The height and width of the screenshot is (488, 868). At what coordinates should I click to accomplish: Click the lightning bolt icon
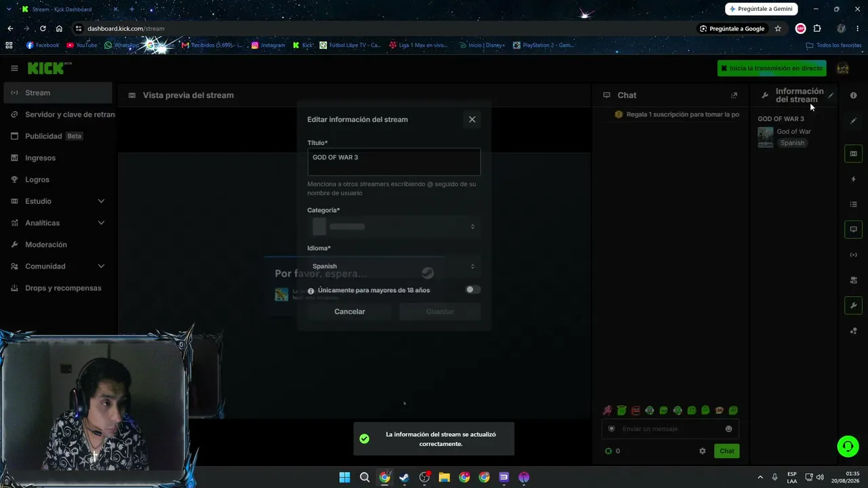[853, 179]
